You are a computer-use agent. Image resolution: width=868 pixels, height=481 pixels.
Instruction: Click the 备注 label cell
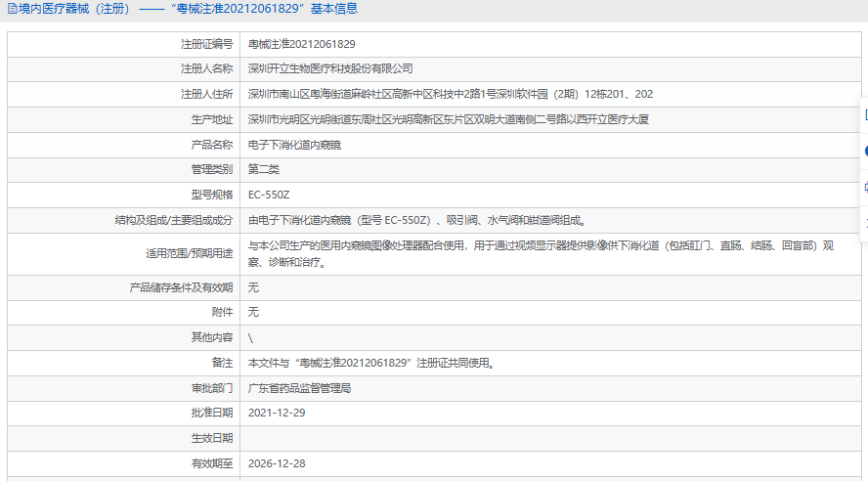tap(123, 363)
